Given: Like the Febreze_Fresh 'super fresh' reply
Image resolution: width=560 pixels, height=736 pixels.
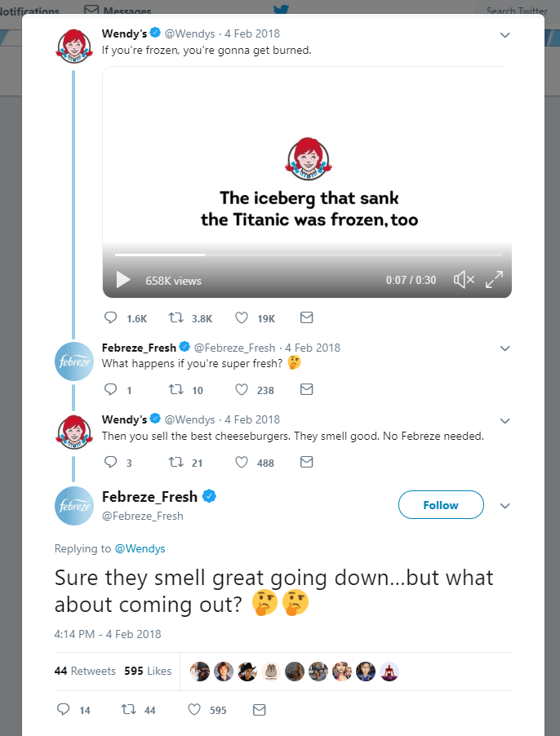Looking at the screenshot, I should (x=242, y=389).
